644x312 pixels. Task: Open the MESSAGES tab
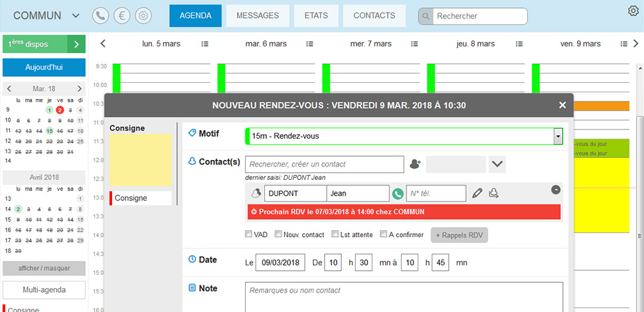(258, 16)
